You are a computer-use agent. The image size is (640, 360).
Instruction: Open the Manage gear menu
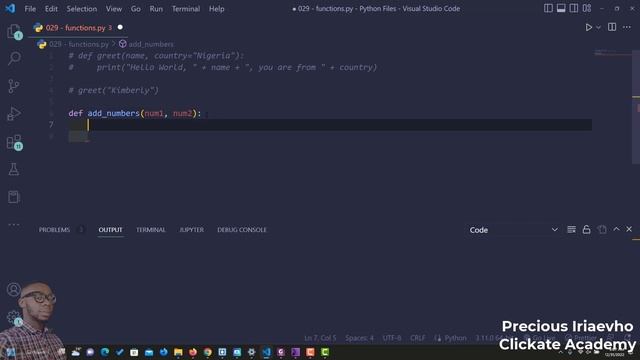point(13,317)
